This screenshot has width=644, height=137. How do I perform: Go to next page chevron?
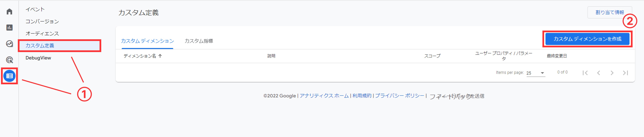point(612,73)
